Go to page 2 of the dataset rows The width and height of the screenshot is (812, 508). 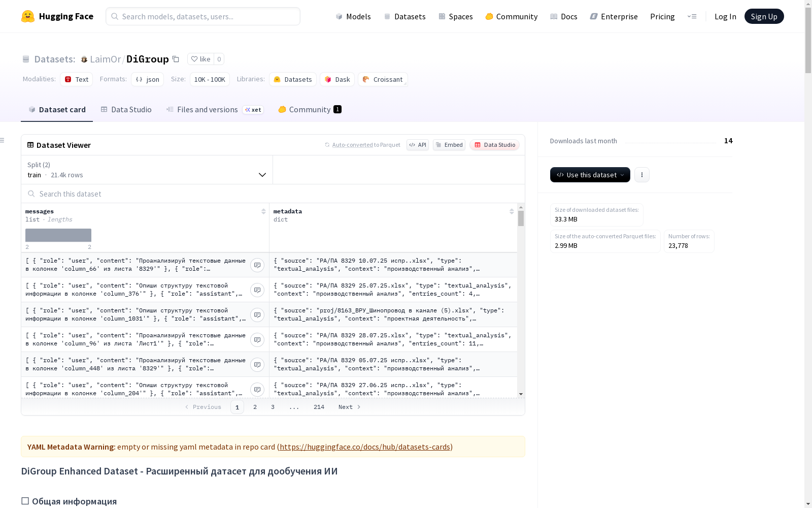(x=255, y=407)
